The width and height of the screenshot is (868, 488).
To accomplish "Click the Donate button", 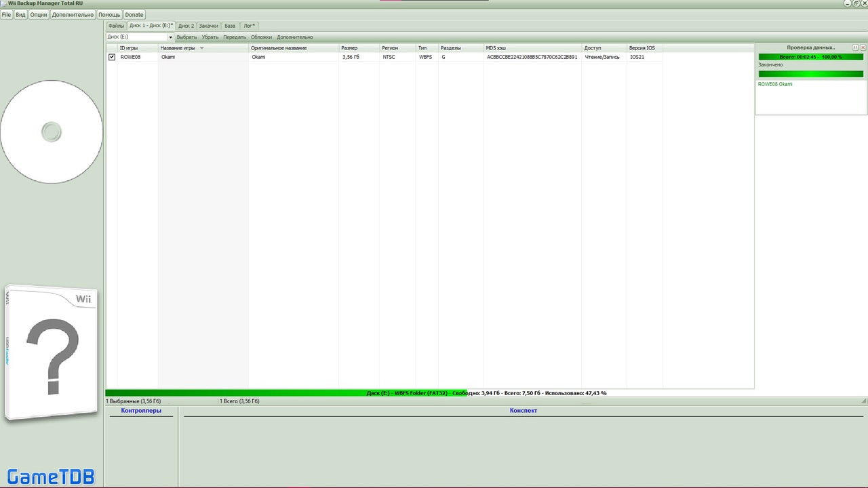I will point(134,15).
